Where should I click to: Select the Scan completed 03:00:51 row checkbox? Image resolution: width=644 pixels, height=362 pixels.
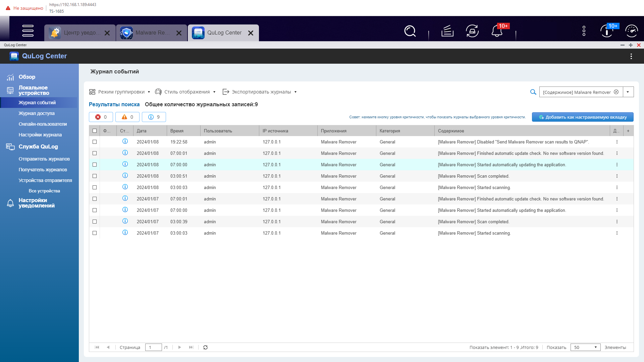95,176
